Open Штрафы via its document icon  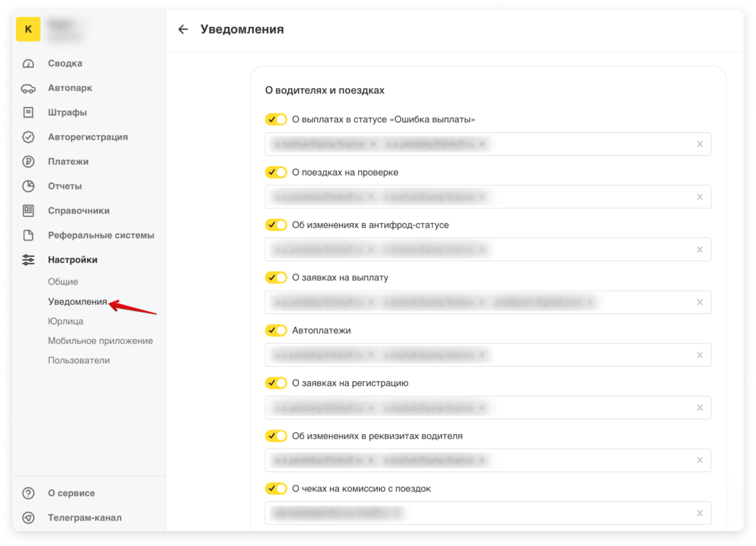click(x=29, y=113)
